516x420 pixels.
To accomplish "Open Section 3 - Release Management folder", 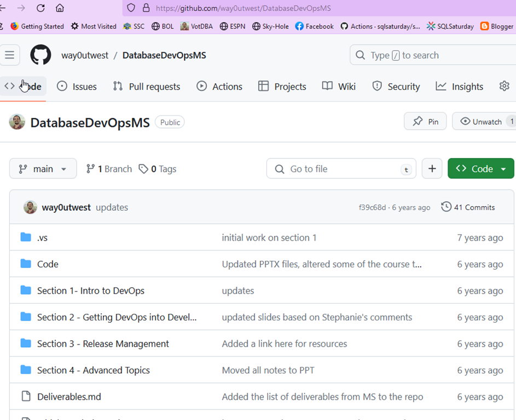I will coord(103,343).
